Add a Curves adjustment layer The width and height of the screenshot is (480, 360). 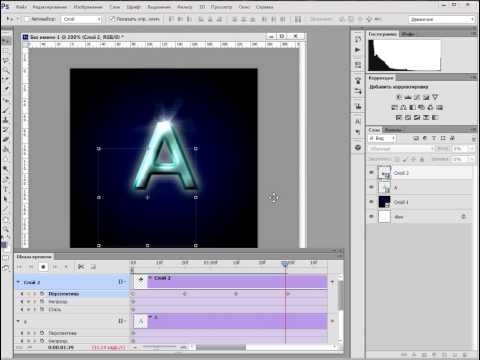417,97
